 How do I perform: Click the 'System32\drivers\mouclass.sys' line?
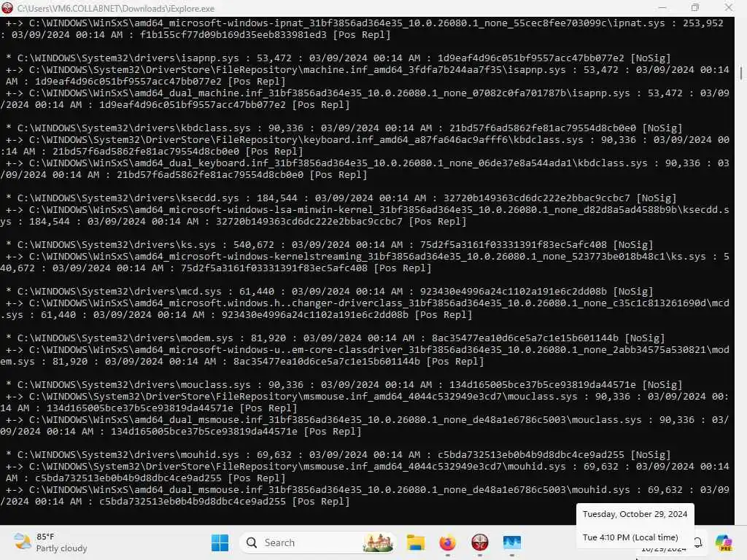[344, 385]
